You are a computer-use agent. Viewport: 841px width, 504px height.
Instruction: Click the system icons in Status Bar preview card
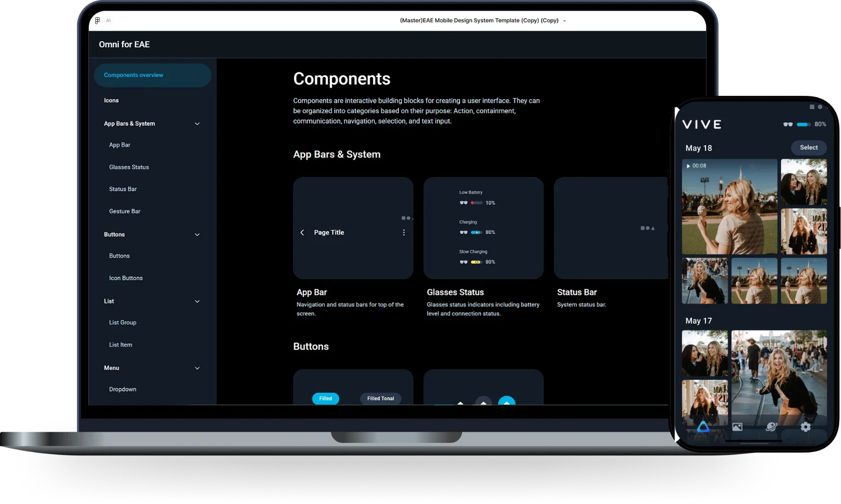[648, 228]
